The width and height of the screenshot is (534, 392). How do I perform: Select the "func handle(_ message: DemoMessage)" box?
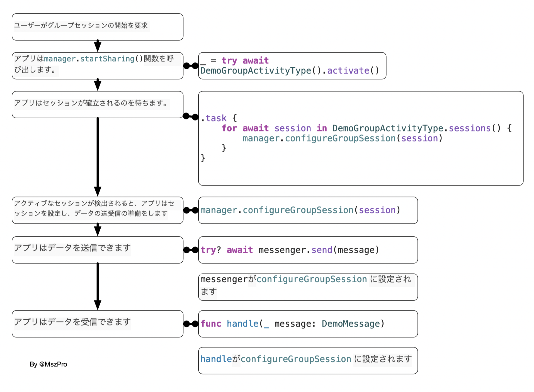coord(308,324)
